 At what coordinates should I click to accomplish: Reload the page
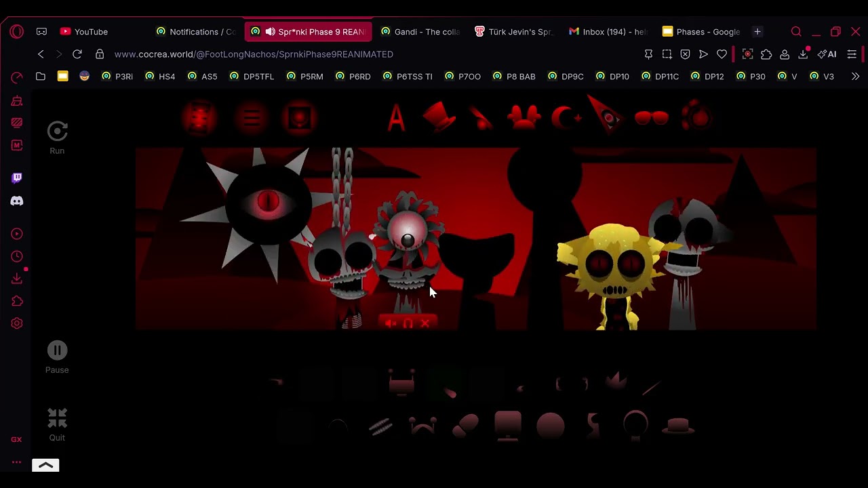77,54
